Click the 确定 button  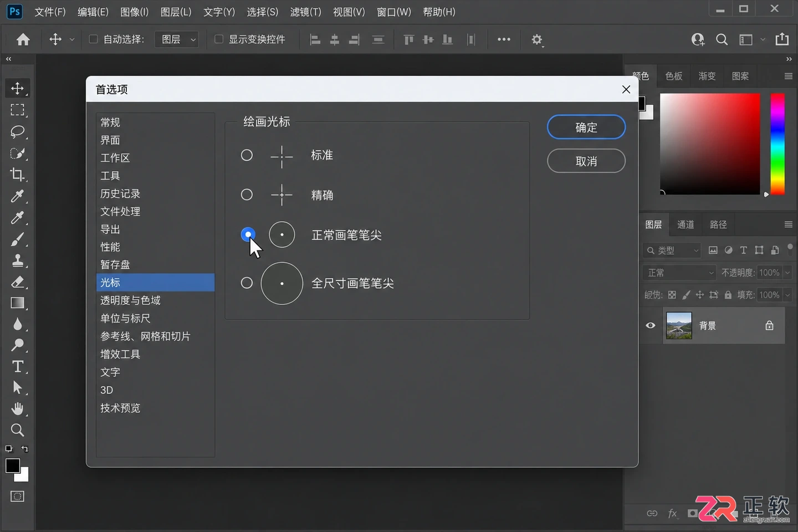click(586, 127)
